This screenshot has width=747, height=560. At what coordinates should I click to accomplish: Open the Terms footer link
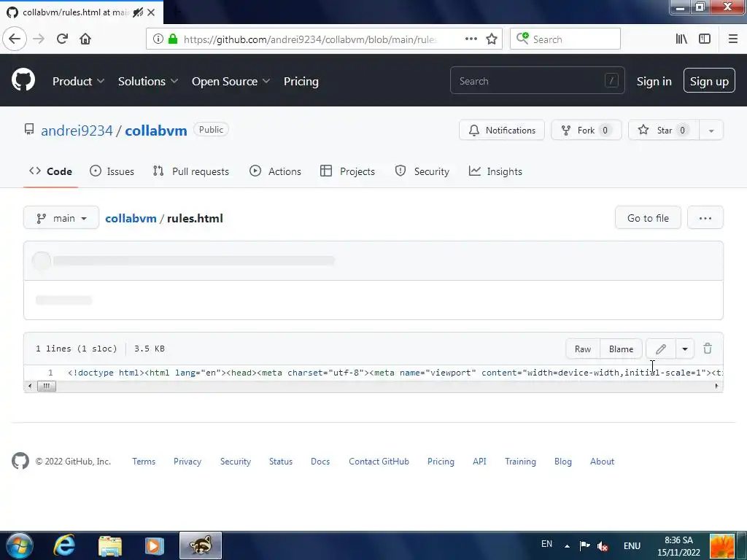tap(144, 462)
